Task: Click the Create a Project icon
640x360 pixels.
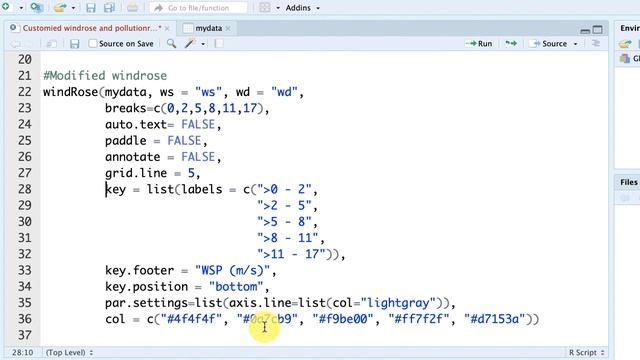Action: pos(37,7)
